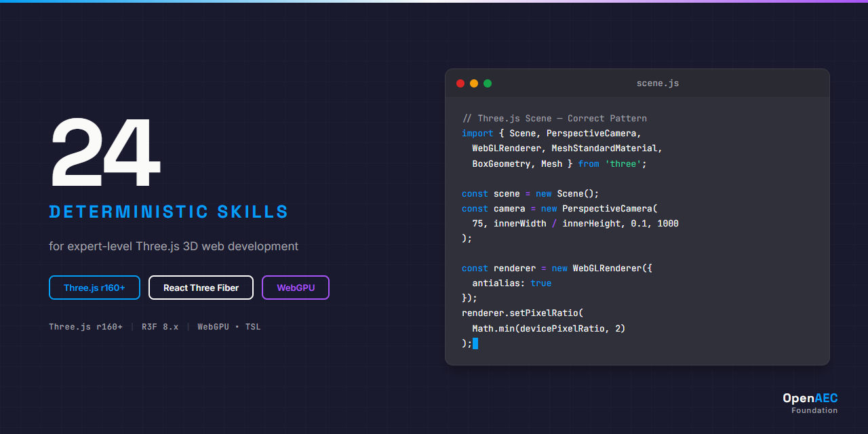
Task: Click the red traffic light in code window
Action: (460, 83)
